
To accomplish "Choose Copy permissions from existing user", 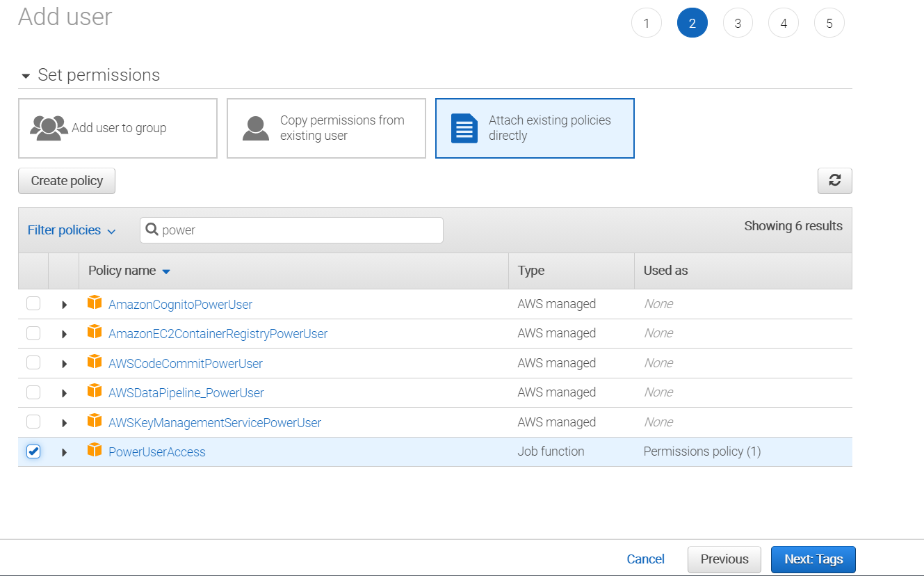I will pyautogui.click(x=326, y=128).
